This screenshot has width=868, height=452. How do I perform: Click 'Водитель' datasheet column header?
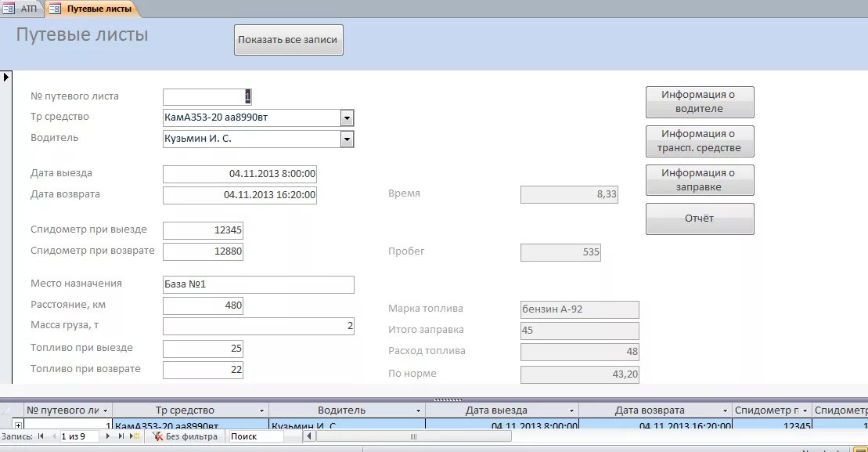click(347, 410)
